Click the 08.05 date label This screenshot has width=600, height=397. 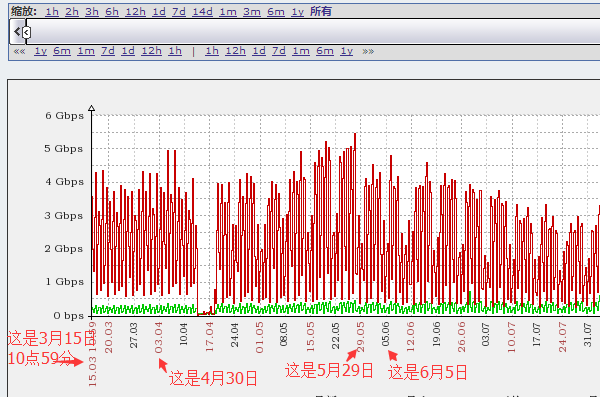284,335
